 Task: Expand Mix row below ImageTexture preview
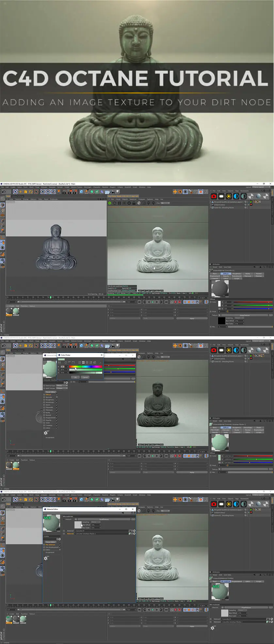tap(211, 326)
